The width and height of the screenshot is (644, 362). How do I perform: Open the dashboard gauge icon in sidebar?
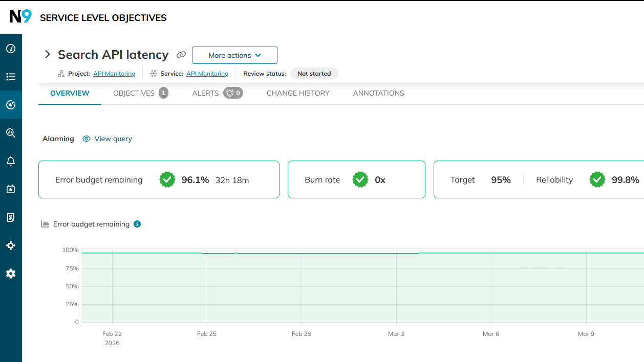point(11,49)
